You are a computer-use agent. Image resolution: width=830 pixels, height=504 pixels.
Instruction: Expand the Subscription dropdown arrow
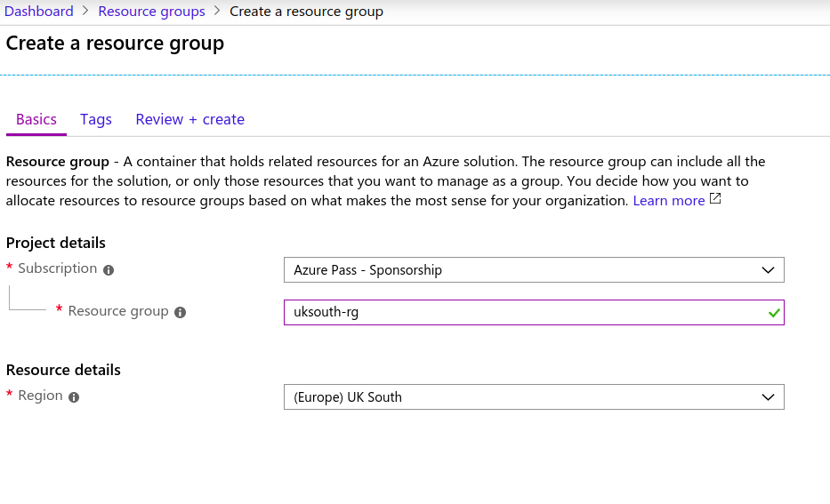[x=768, y=270]
